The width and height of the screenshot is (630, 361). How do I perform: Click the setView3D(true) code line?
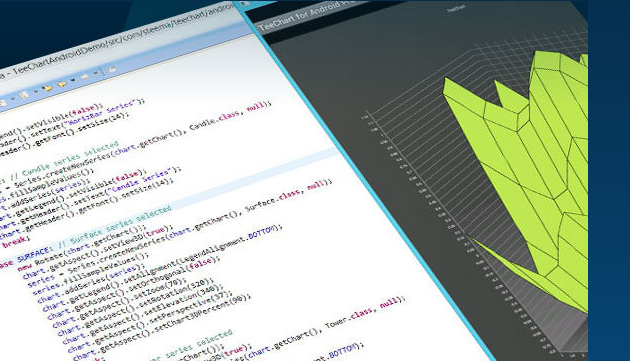coord(98,252)
